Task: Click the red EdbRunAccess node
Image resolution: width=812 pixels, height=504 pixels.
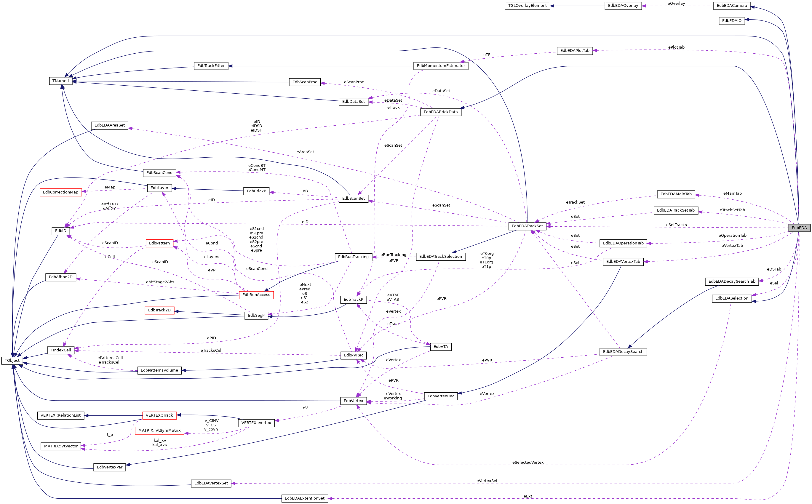Action: pos(256,295)
